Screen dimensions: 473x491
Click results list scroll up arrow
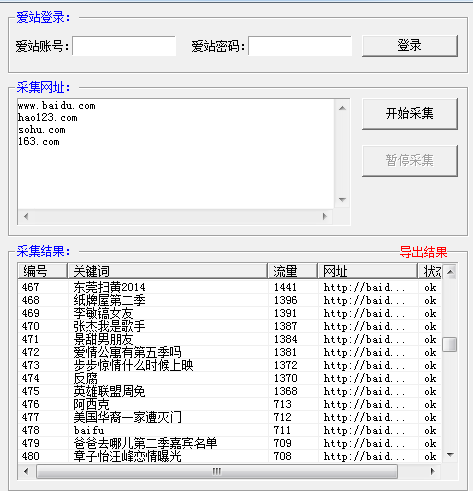click(x=450, y=272)
